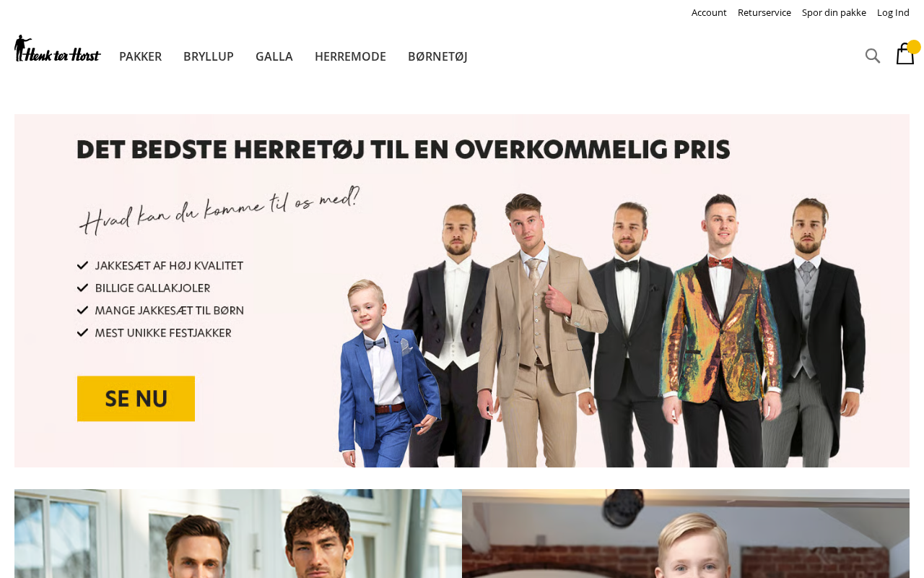Open the Returservice link
Screen dimensions: 924x578
(764, 12)
